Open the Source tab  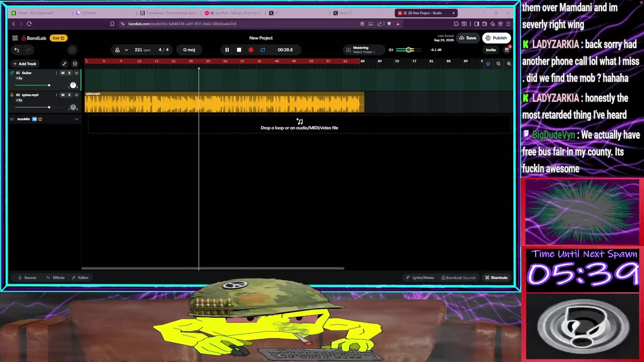tap(27, 278)
